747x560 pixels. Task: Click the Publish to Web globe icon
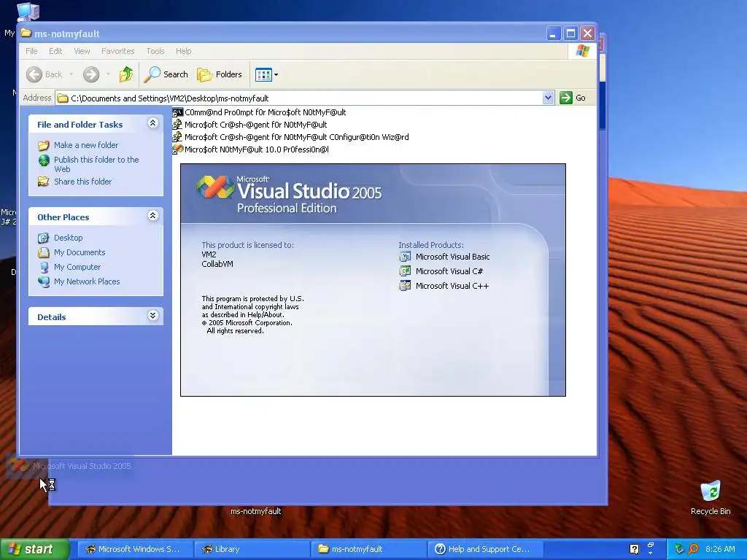(44, 160)
